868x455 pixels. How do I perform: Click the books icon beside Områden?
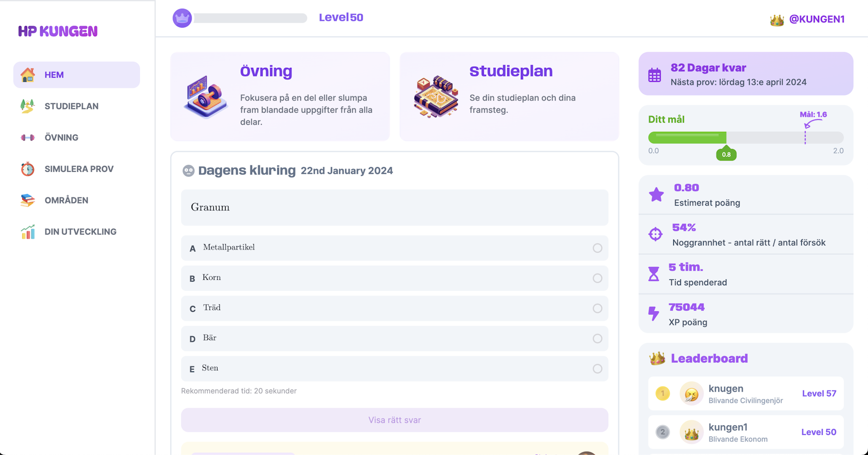[28, 200]
